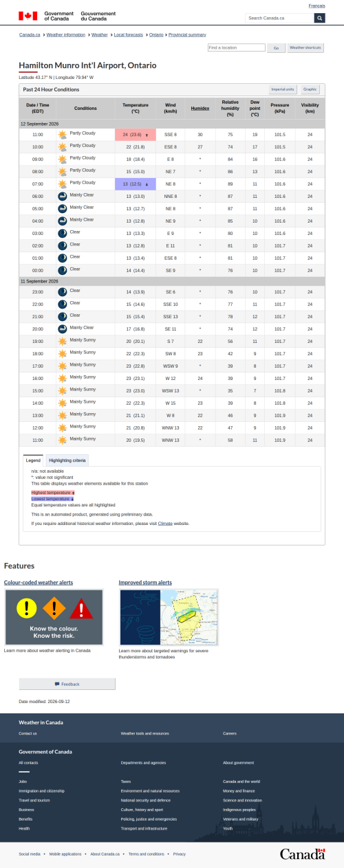Screen dimensions: 344x868
Task: Click pressure value 101.9 at 13:00
Action: point(280,415)
